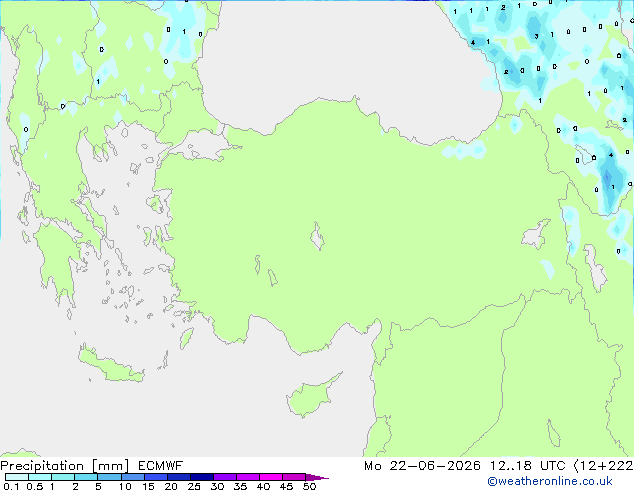Click the 0.5–1 mm legend color swatch

click(40, 477)
